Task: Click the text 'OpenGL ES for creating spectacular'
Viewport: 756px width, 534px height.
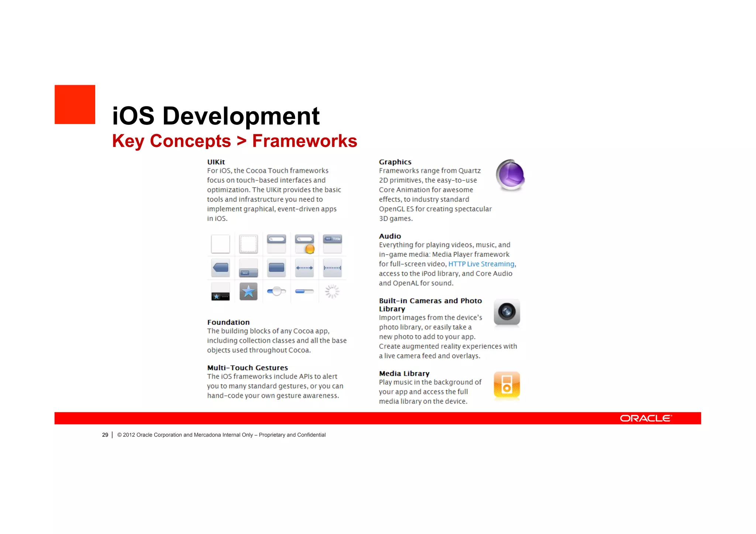Action: (x=435, y=209)
